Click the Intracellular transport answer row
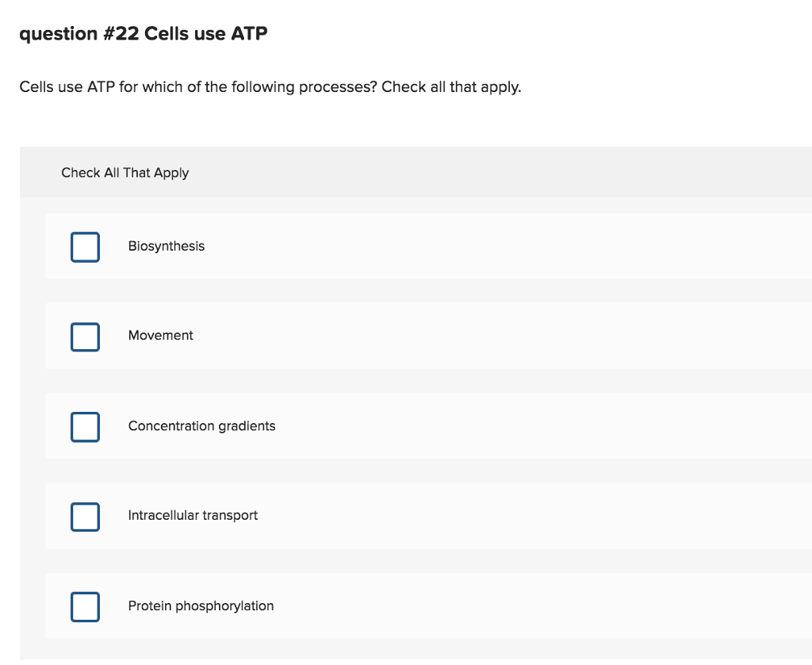812x665 pixels. coord(396,515)
